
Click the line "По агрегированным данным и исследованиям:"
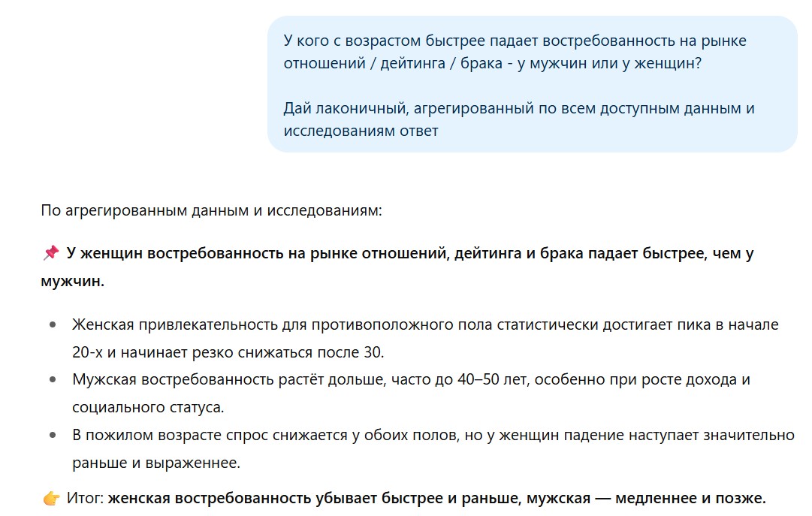tap(211, 210)
